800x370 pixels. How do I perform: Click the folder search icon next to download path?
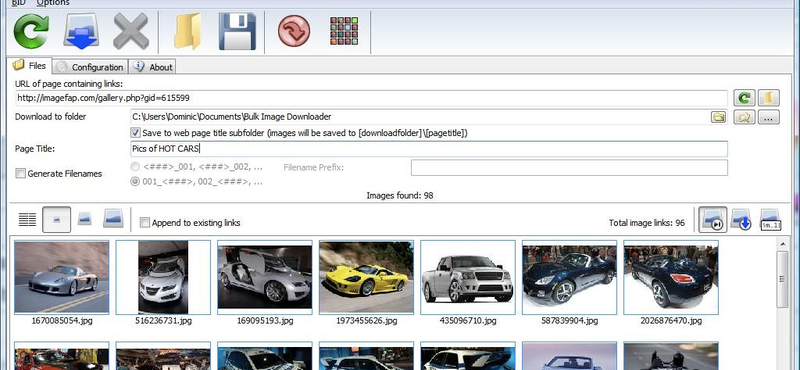pos(744,117)
